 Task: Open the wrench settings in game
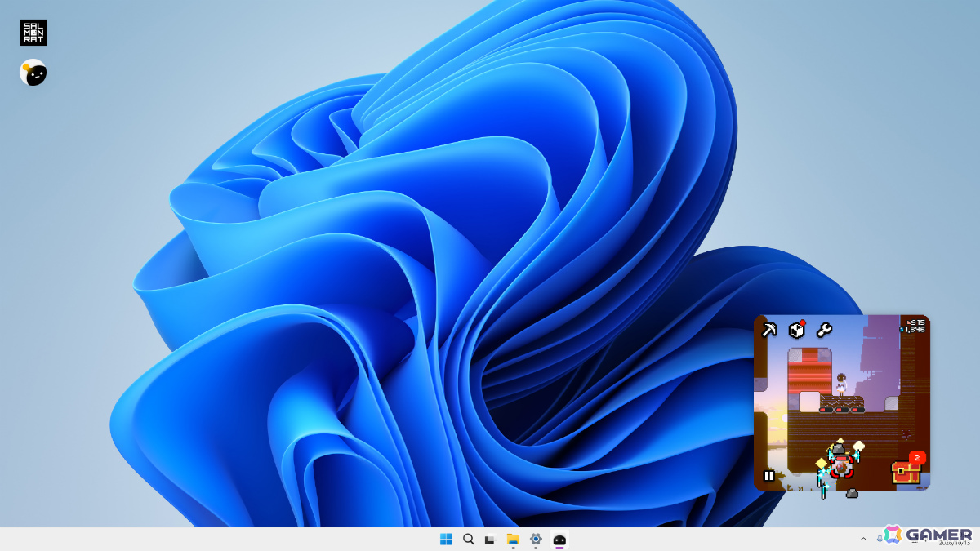click(824, 330)
